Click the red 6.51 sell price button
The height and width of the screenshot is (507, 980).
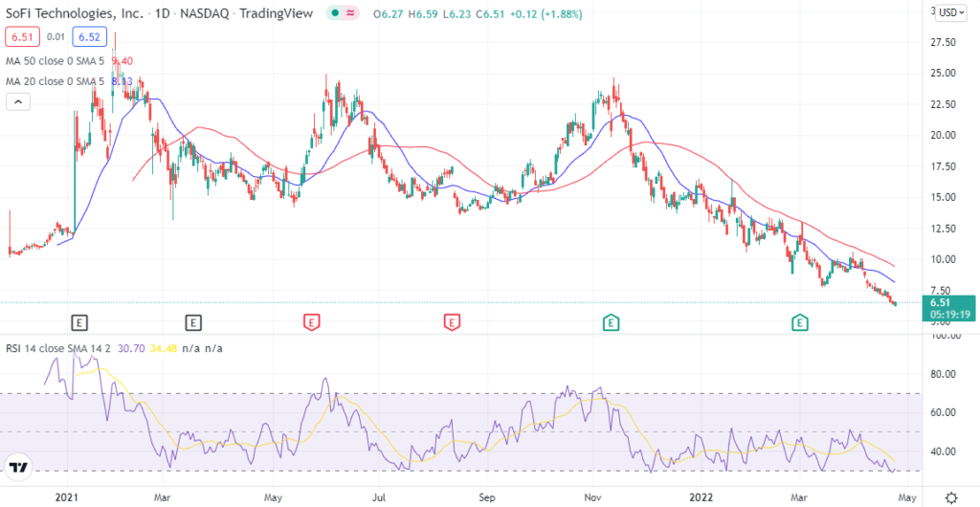coord(21,36)
